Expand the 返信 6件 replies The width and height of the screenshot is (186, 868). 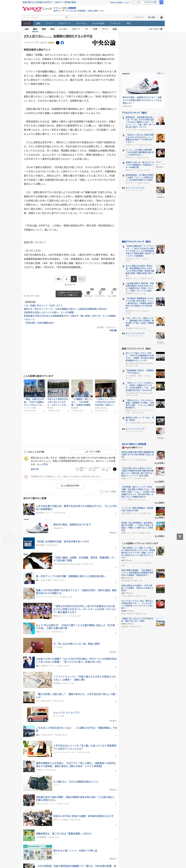point(35,469)
